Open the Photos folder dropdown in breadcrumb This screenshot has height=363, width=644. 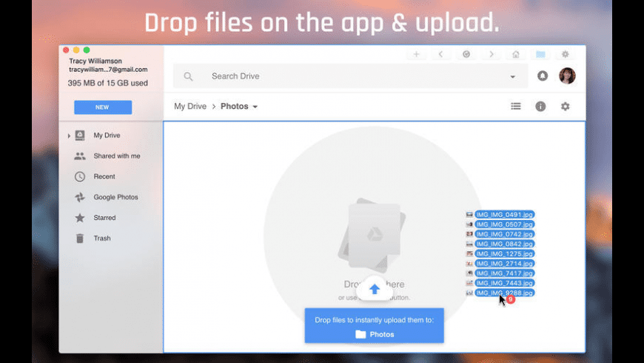click(255, 107)
